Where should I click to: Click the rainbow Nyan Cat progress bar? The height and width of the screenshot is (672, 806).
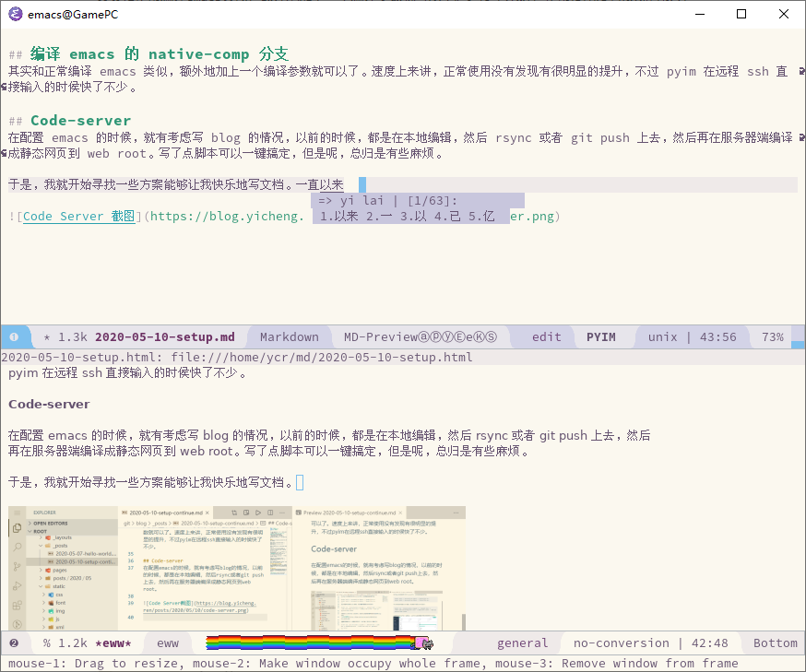click(304, 643)
